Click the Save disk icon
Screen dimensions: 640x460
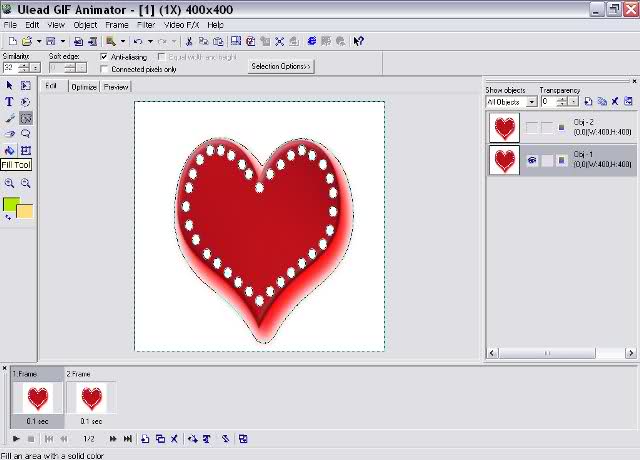(x=51, y=41)
